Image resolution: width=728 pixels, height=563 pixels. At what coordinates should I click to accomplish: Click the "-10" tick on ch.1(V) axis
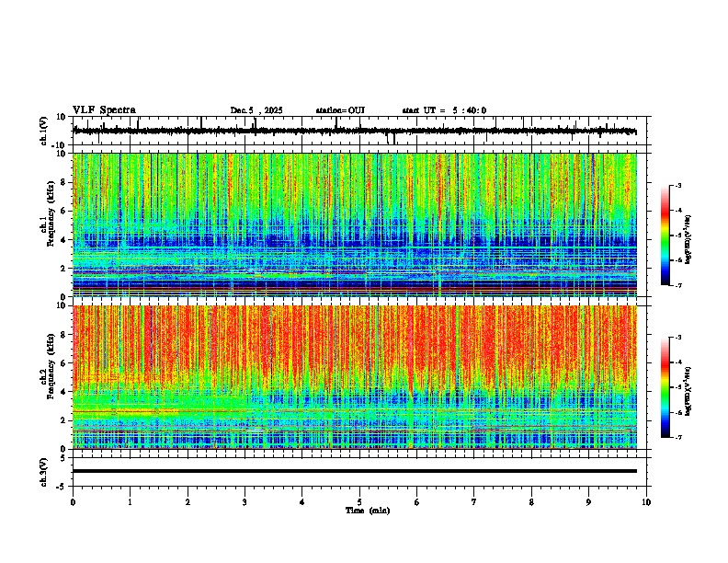click(60, 145)
